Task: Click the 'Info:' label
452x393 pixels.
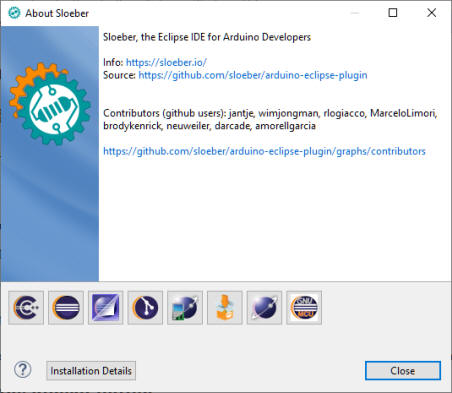Action: [113, 62]
